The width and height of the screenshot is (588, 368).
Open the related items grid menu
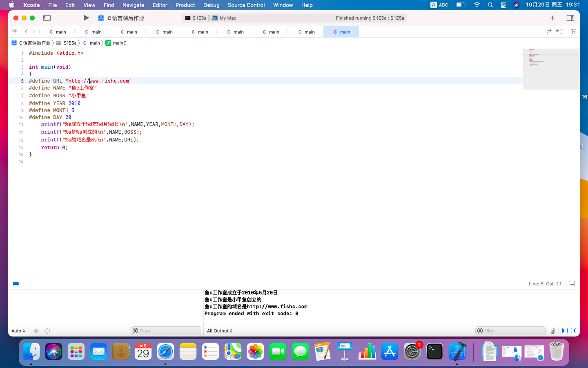click(x=14, y=31)
